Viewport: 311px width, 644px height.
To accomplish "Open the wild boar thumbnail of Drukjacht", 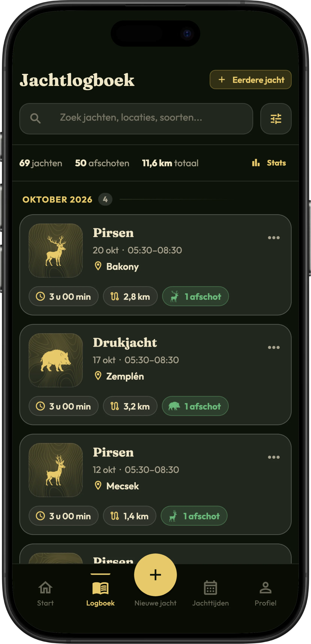I will tap(55, 360).
